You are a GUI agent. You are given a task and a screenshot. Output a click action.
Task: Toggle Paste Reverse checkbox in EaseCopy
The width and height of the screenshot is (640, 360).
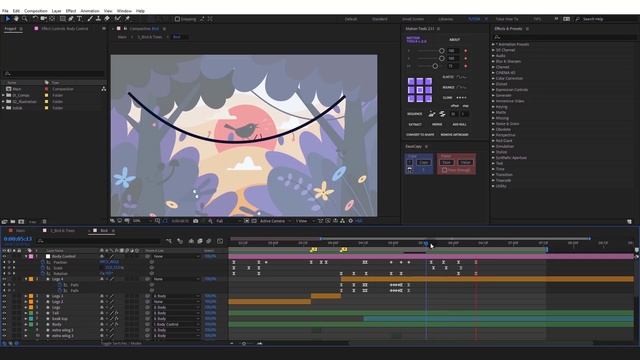tap(444, 170)
